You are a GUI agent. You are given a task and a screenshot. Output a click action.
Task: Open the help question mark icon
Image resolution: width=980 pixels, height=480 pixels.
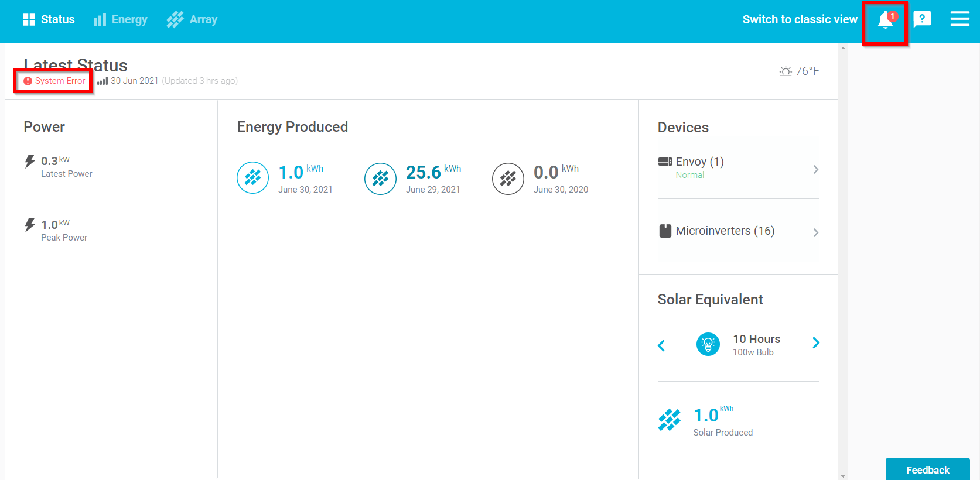click(x=922, y=19)
